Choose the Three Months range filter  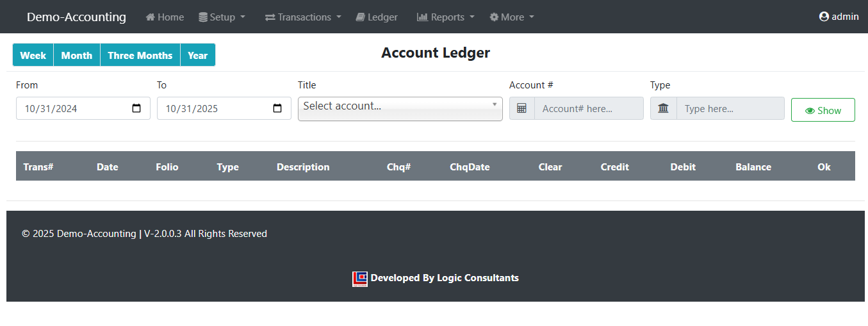tap(140, 55)
